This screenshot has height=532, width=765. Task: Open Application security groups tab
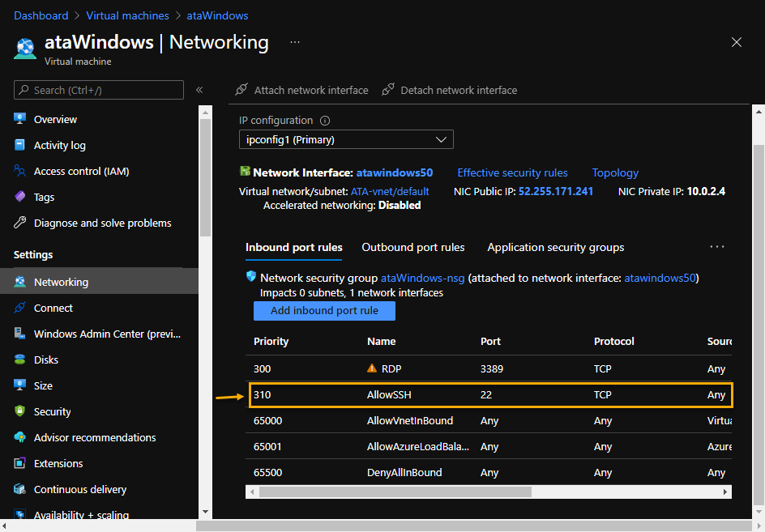click(556, 247)
